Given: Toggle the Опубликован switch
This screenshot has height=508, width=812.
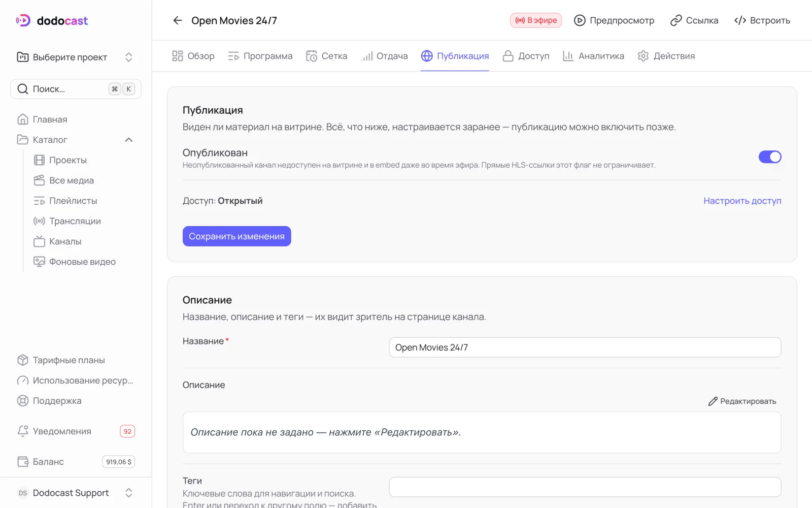Looking at the screenshot, I should (770, 157).
